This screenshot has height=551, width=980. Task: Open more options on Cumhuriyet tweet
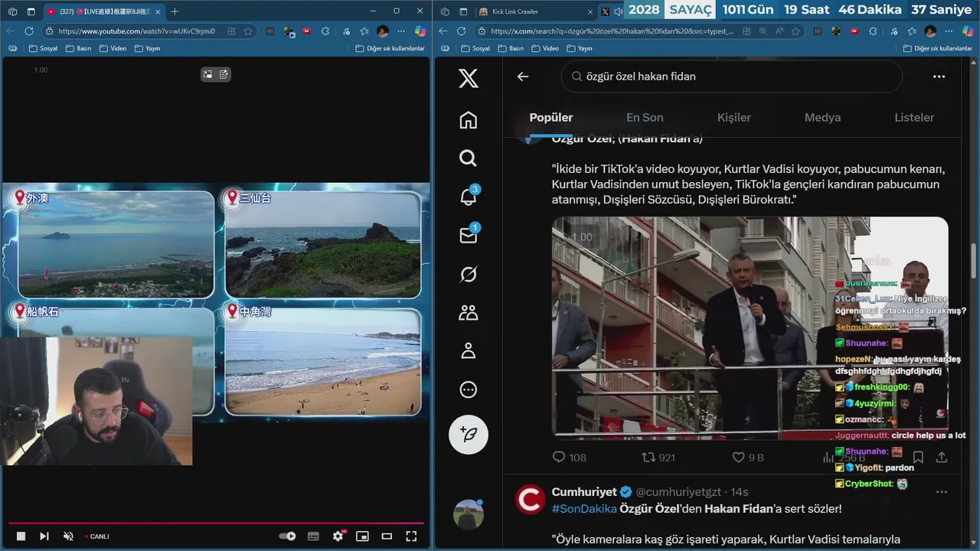pyautogui.click(x=942, y=491)
